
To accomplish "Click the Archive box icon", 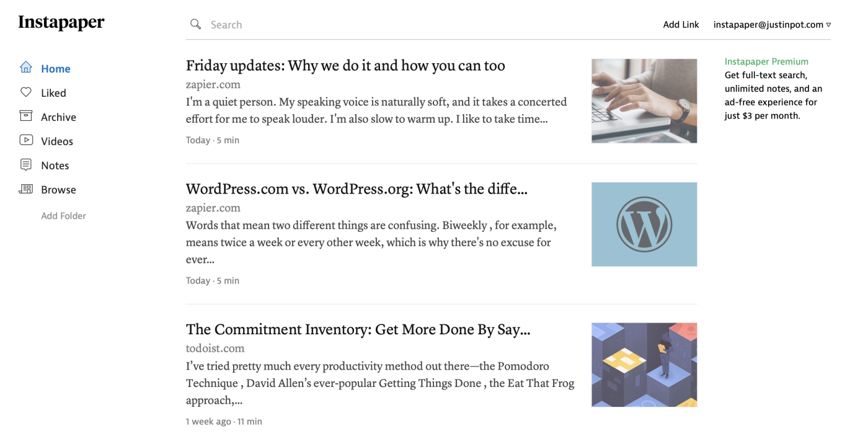I will tap(26, 116).
